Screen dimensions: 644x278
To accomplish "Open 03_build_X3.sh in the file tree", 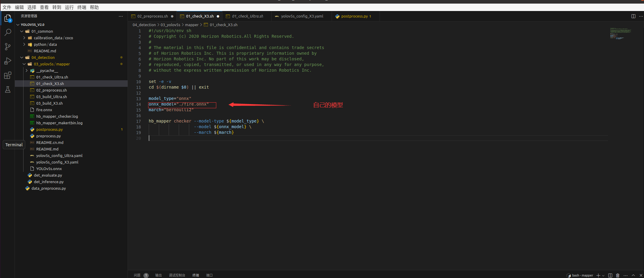I will click(x=71, y=103).
